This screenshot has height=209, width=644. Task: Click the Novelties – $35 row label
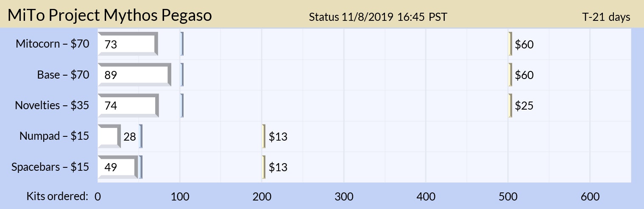pos(52,105)
